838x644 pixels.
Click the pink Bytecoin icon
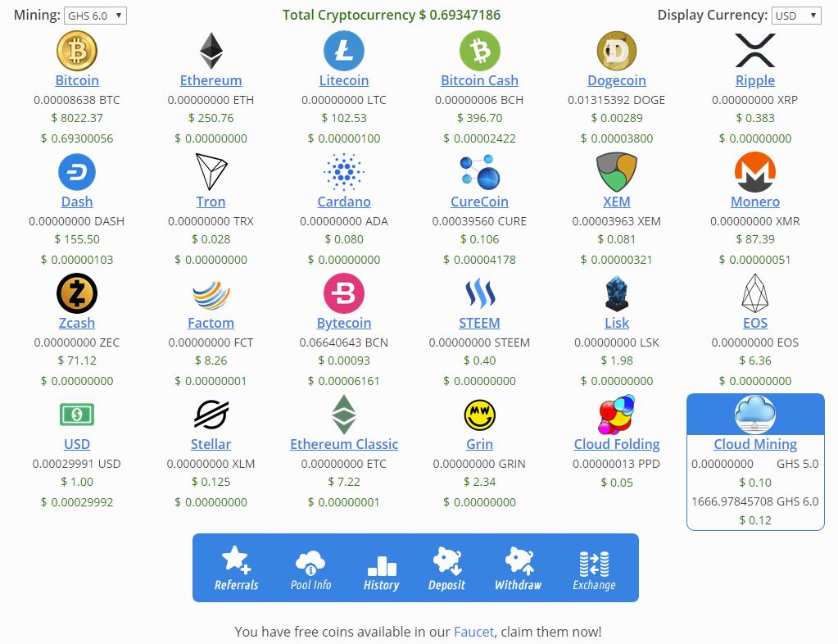pos(344,293)
